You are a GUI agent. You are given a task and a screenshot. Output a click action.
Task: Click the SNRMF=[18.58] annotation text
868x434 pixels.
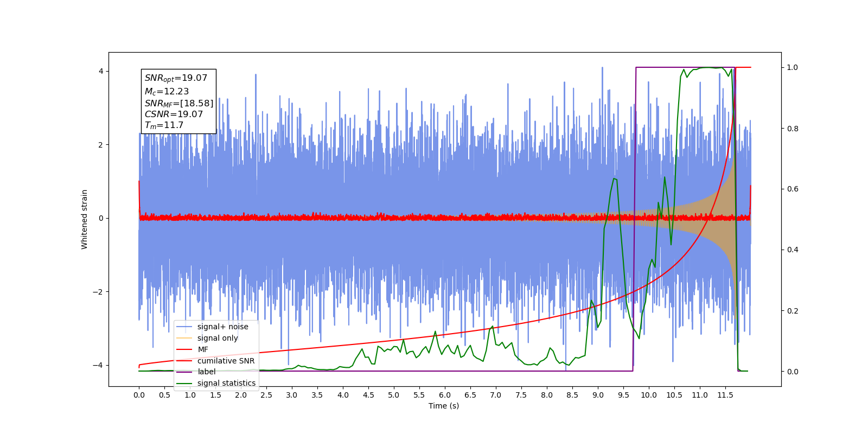(x=179, y=103)
